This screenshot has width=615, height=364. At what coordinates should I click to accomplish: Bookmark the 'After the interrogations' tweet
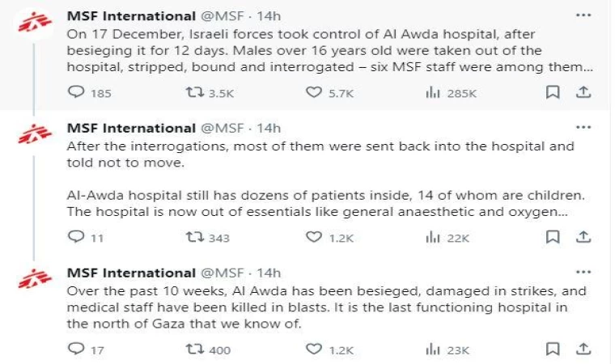coord(553,237)
